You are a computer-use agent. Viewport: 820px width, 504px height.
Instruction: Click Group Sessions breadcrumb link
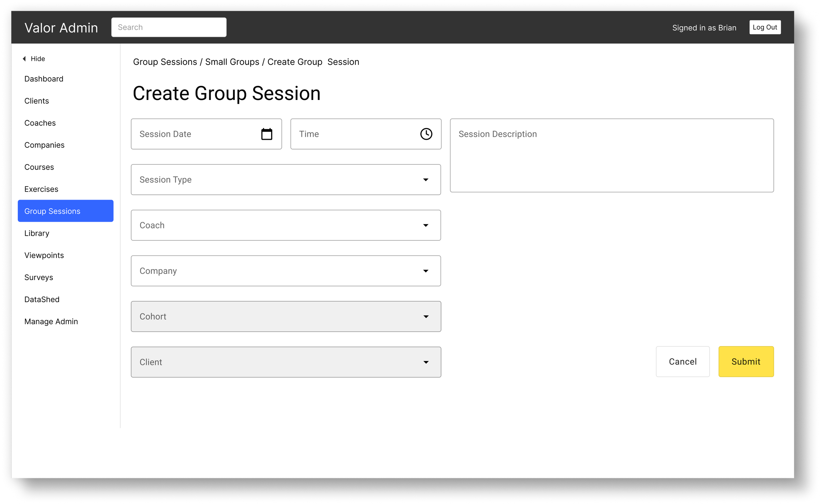click(165, 62)
